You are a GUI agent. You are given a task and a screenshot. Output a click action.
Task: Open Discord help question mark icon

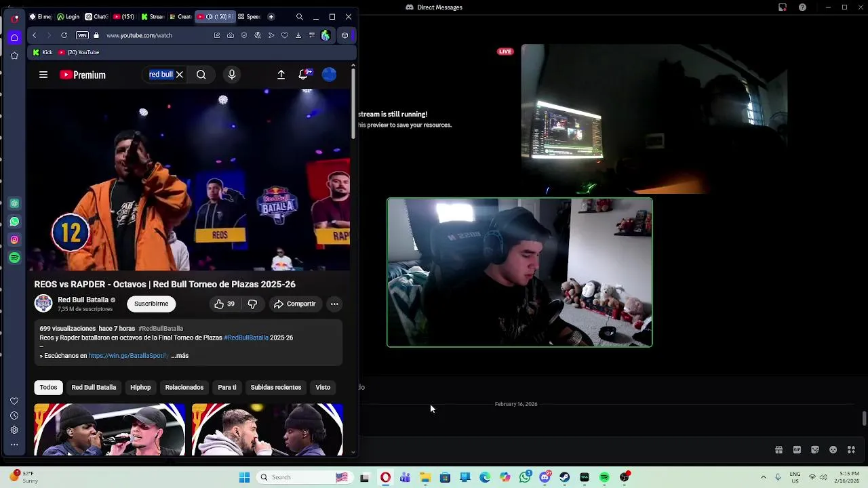(x=803, y=7)
